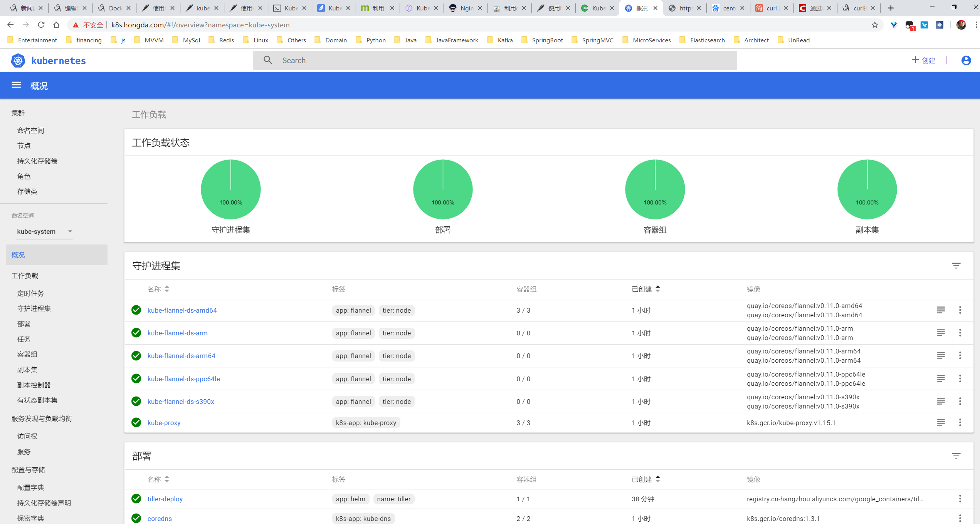Select 节点 in sidebar
The width and height of the screenshot is (980, 524).
pos(24,146)
